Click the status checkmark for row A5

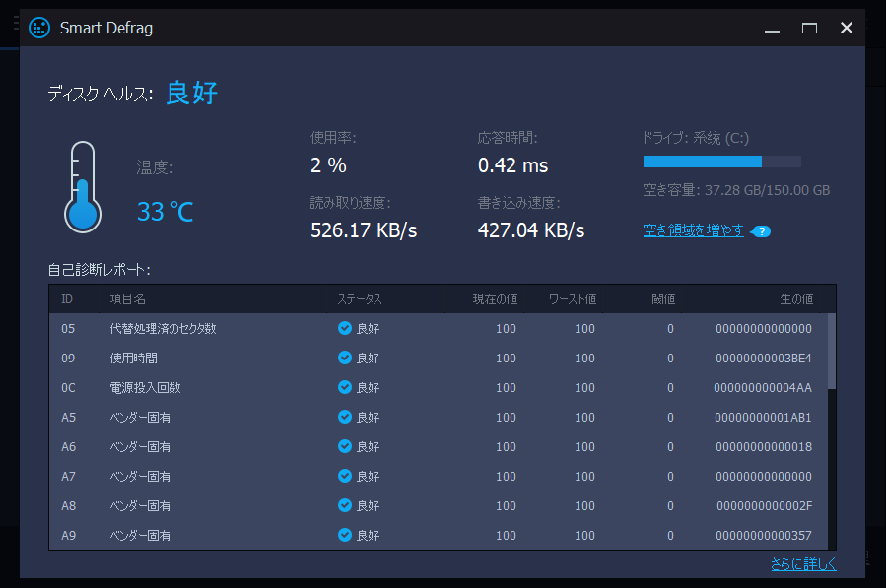345,417
